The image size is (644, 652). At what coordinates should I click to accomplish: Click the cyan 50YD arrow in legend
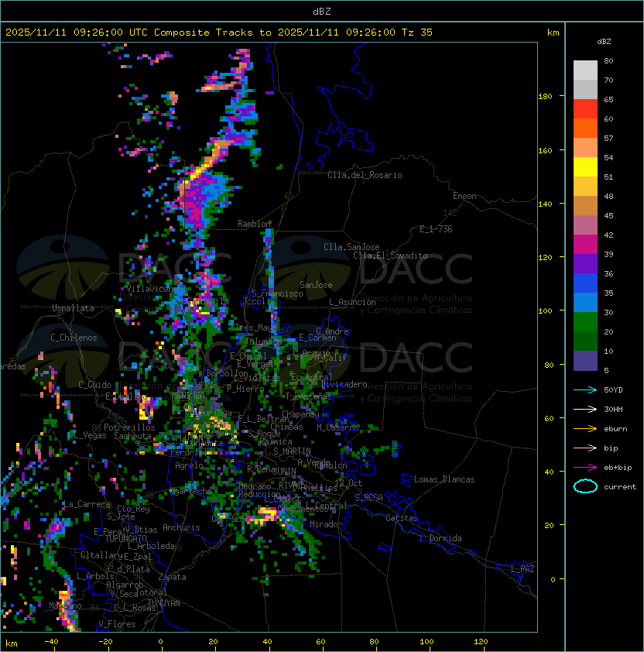(585, 389)
